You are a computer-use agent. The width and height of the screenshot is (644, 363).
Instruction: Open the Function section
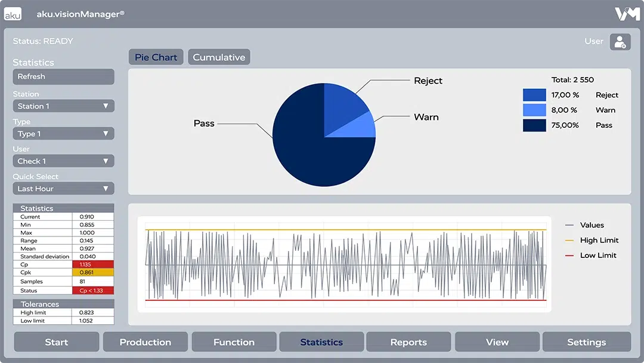[x=234, y=342]
